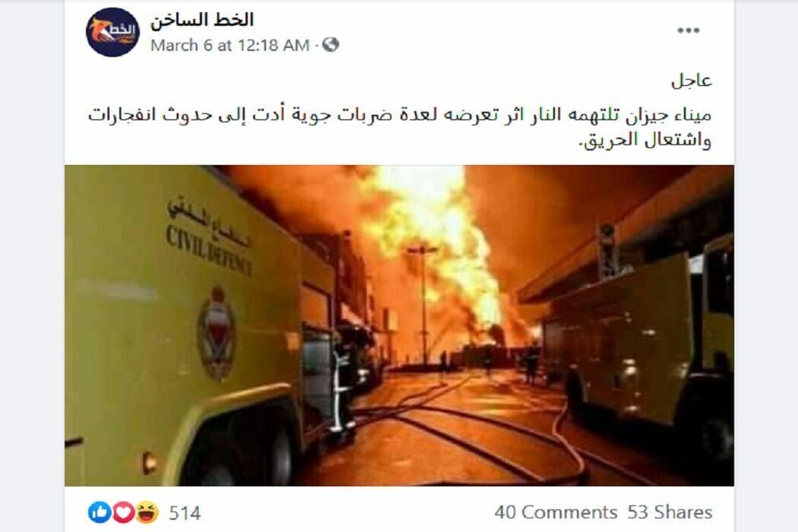798x532 pixels.
Task: Click the March 6 at 12:18 AM timestamp
Action: 230,46
